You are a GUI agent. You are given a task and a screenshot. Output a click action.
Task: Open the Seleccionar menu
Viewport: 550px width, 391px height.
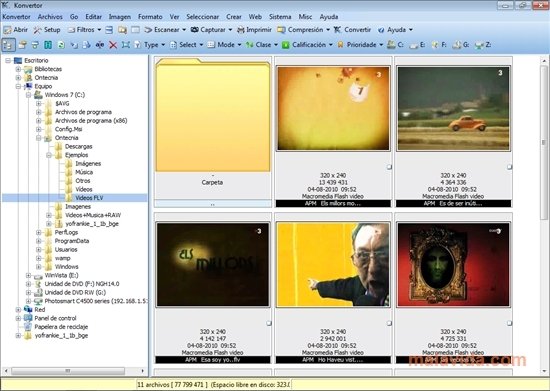coord(203,17)
